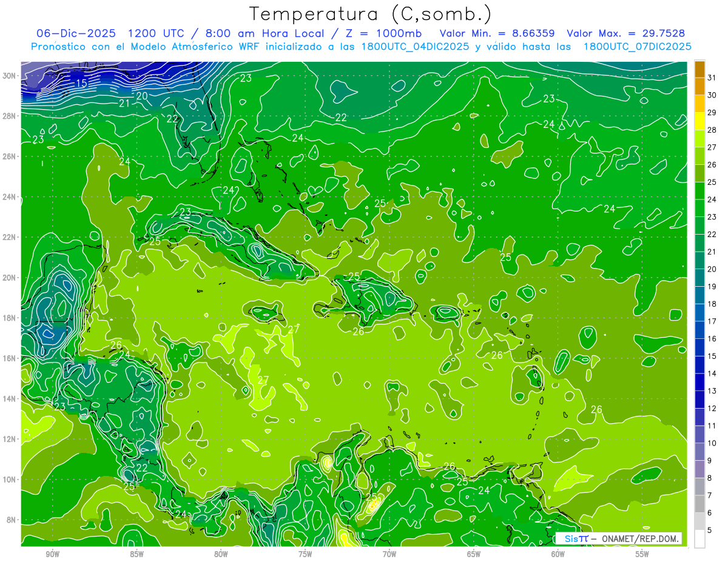Click the "14" colorbar scale value

tap(712, 373)
